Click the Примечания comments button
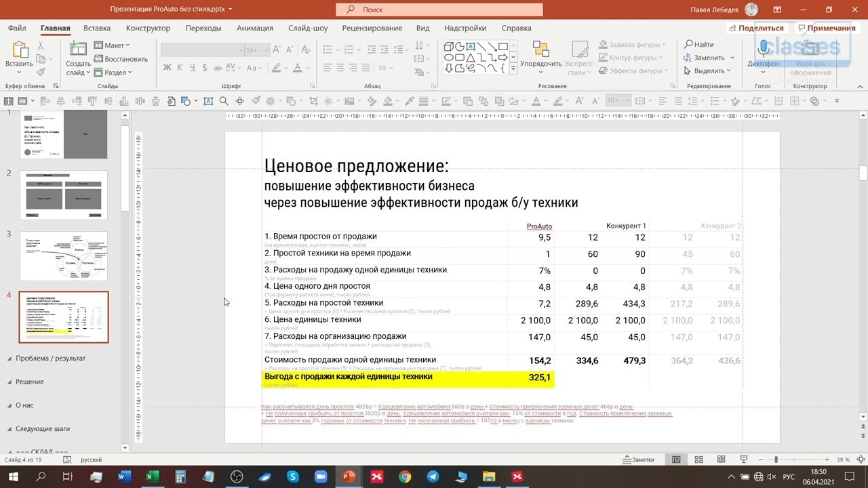The width and height of the screenshot is (868, 488). pos(826,28)
